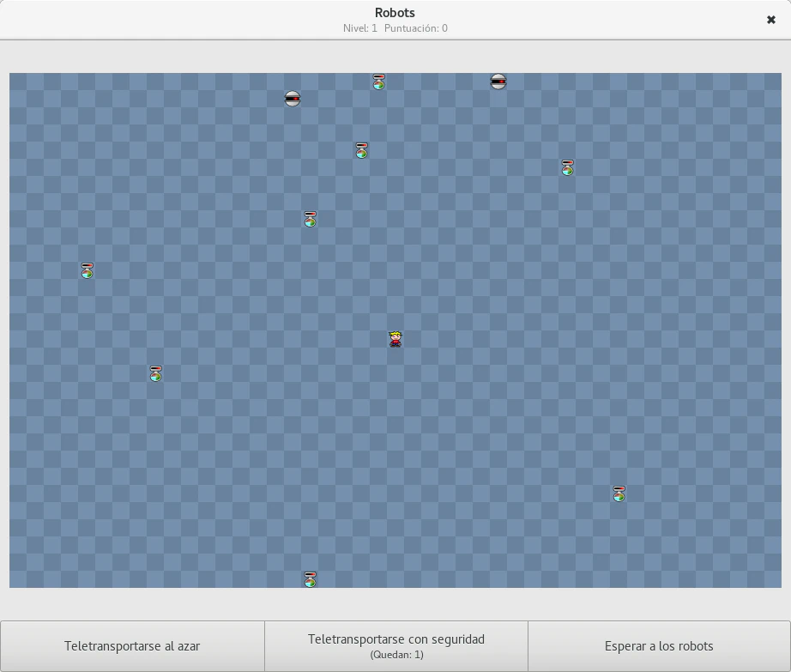Click the blond player character
Screen dimensions: 791x672
click(395, 339)
